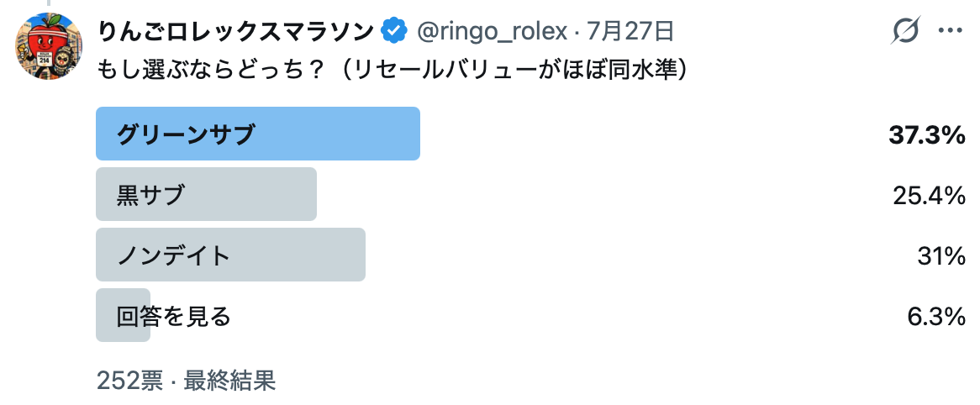The height and width of the screenshot is (405, 980).
Task: Click the ノンデイト option label text
Action: [174, 255]
